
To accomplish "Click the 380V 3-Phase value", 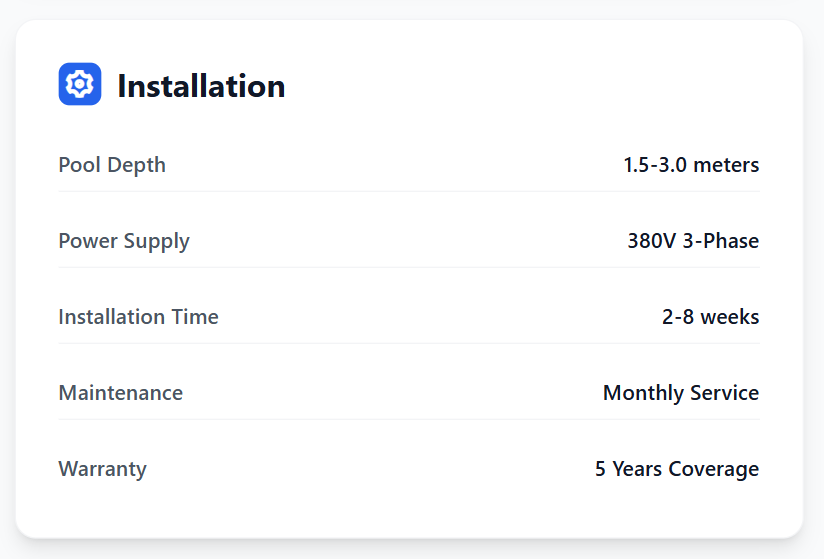I will pos(693,241).
